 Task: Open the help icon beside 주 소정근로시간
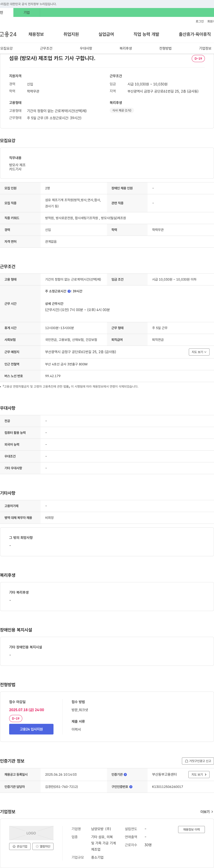click(x=69, y=291)
